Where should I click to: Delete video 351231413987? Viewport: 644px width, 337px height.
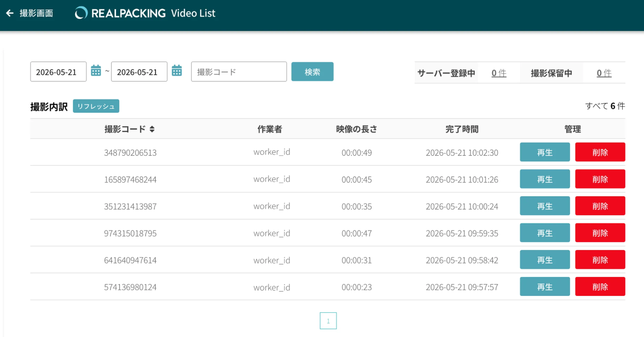tap(600, 206)
